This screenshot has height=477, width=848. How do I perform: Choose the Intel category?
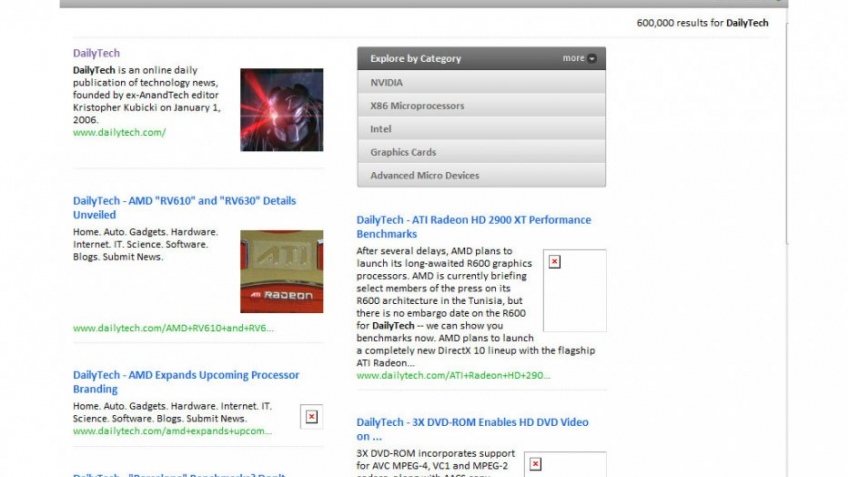pyautogui.click(x=481, y=129)
